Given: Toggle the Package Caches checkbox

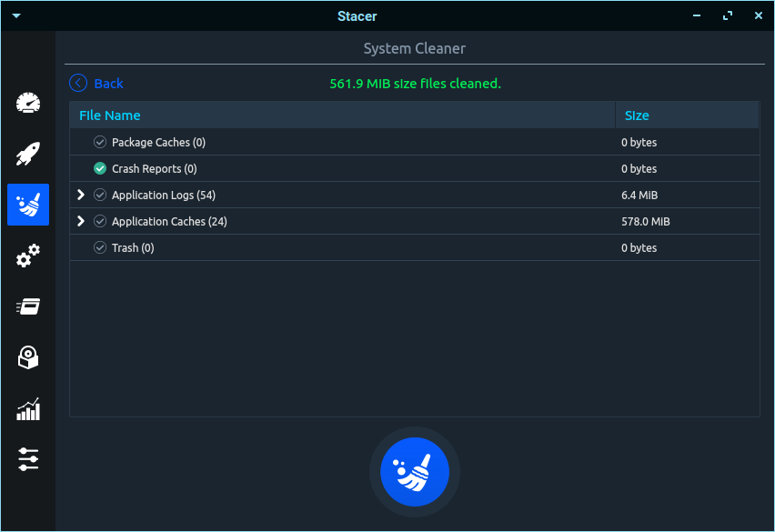Looking at the screenshot, I should [x=100, y=142].
